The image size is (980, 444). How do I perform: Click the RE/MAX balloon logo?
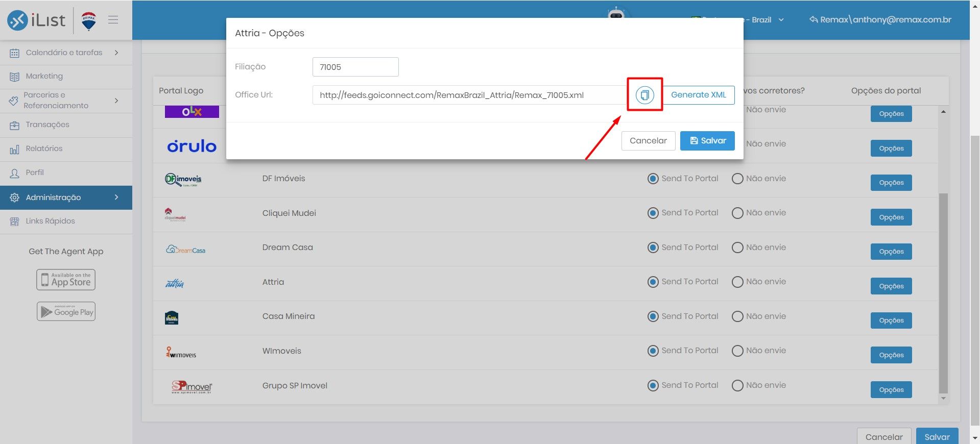tap(89, 21)
